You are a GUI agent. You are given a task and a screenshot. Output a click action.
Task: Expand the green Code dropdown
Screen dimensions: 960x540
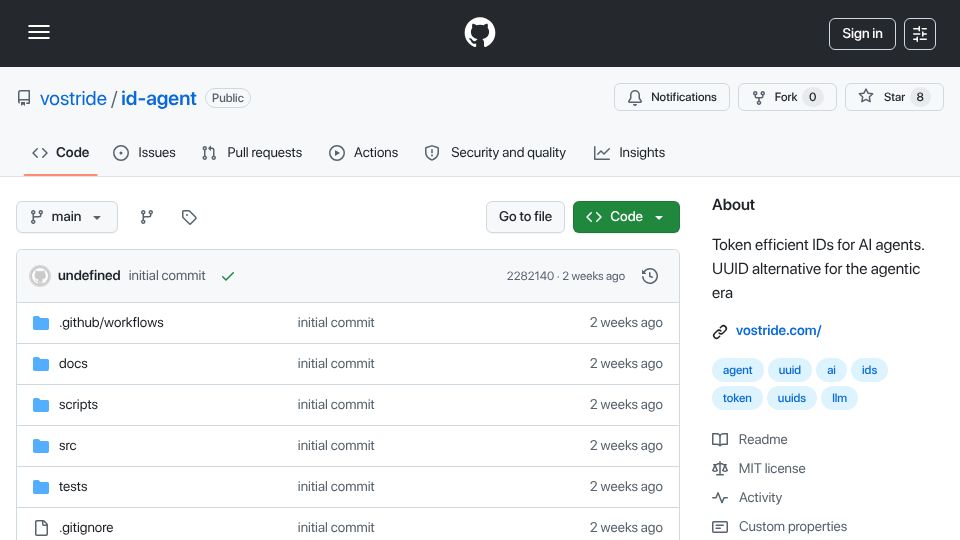tap(626, 217)
